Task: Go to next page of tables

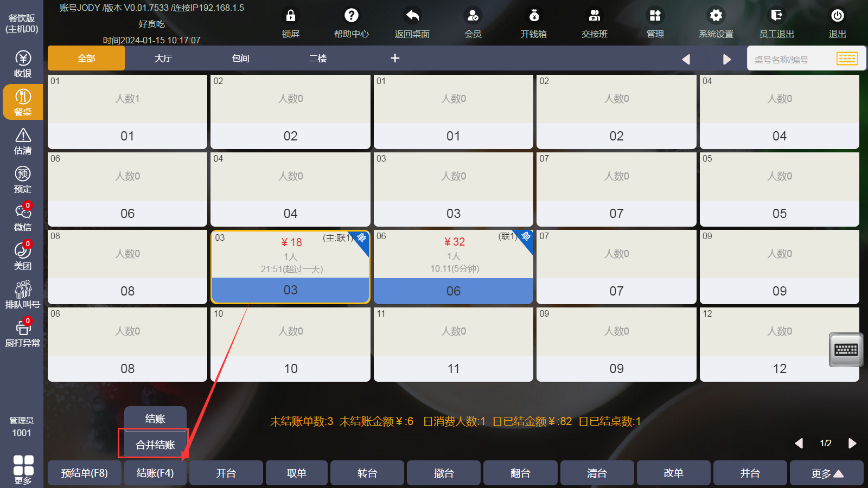Action: pyautogui.click(x=852, y=444)
